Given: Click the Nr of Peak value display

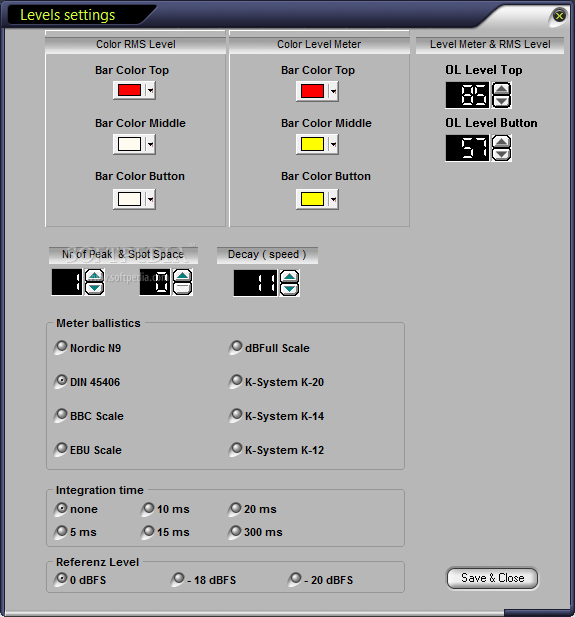Looking at the screenshot, I should point(67,282).
